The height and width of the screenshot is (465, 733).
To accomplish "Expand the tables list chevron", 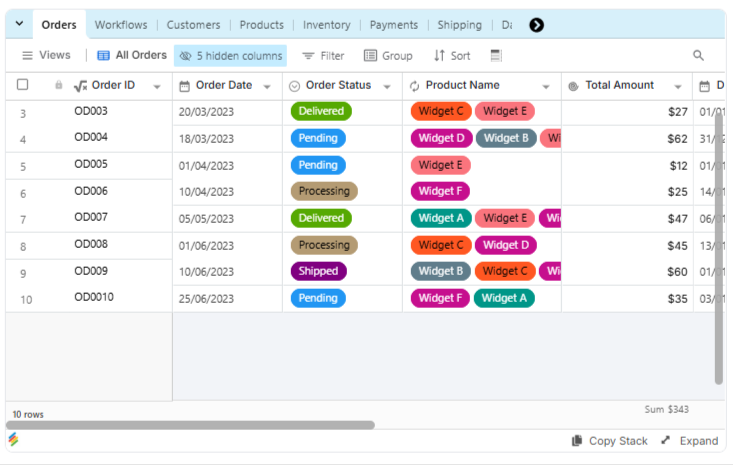I will 19,23.
